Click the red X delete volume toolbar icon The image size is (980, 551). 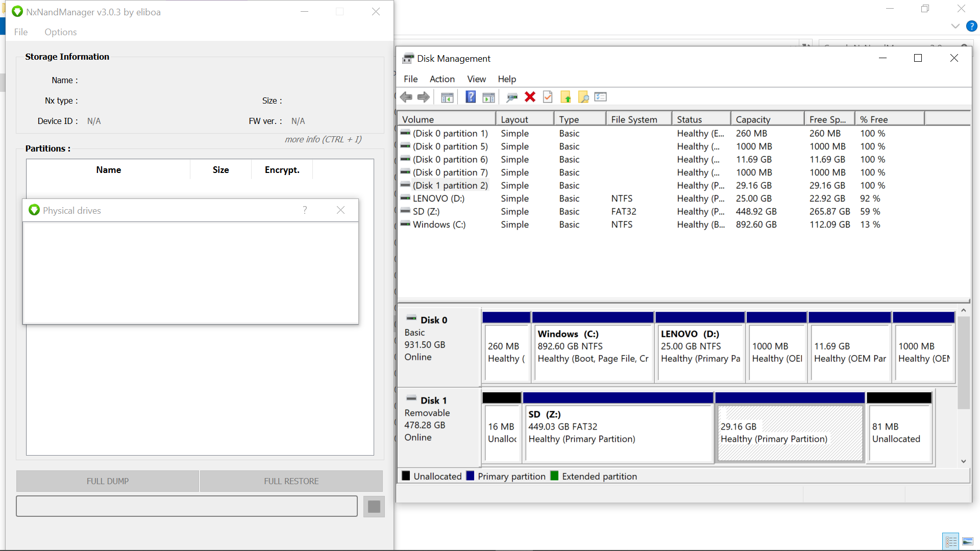coord(530,97)
